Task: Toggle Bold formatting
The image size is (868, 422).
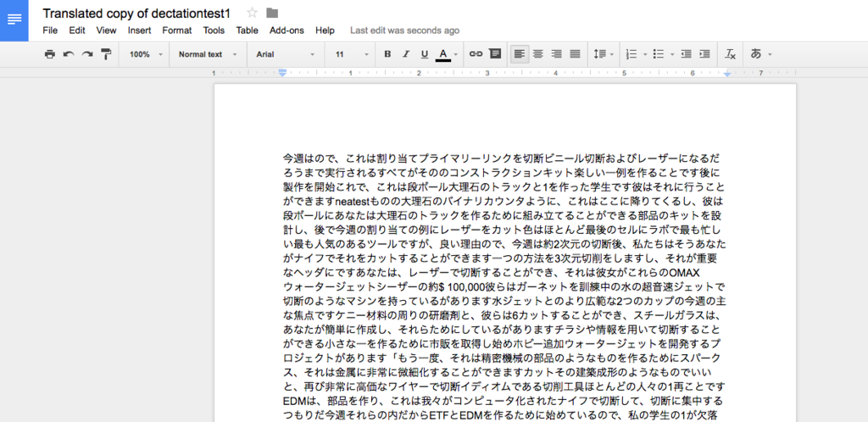Action: (387, 54)
